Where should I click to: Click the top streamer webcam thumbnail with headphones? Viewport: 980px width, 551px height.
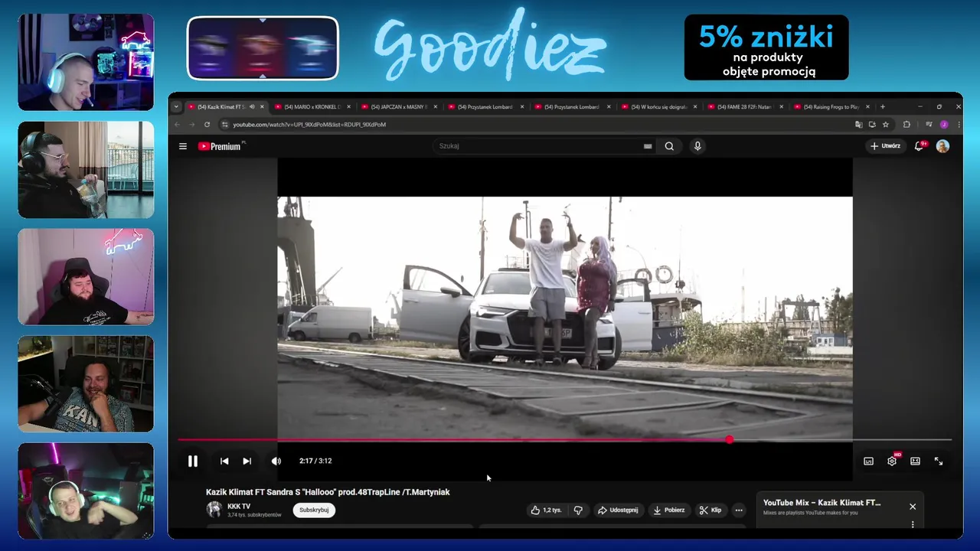[86, 62]
